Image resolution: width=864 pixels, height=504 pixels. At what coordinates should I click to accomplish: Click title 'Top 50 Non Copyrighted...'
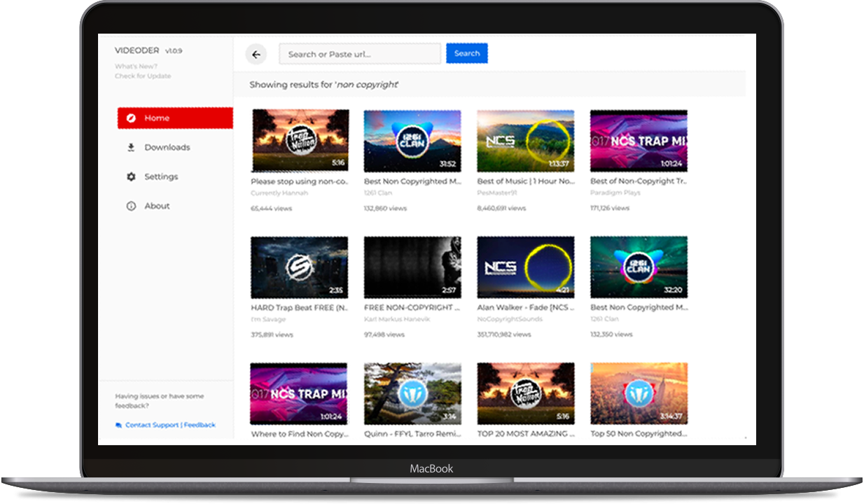639,434
